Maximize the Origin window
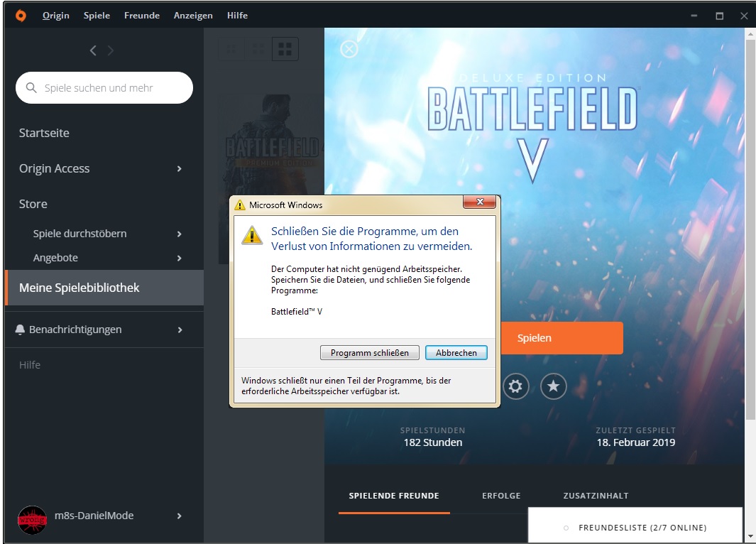 click(x=719, y=16)
